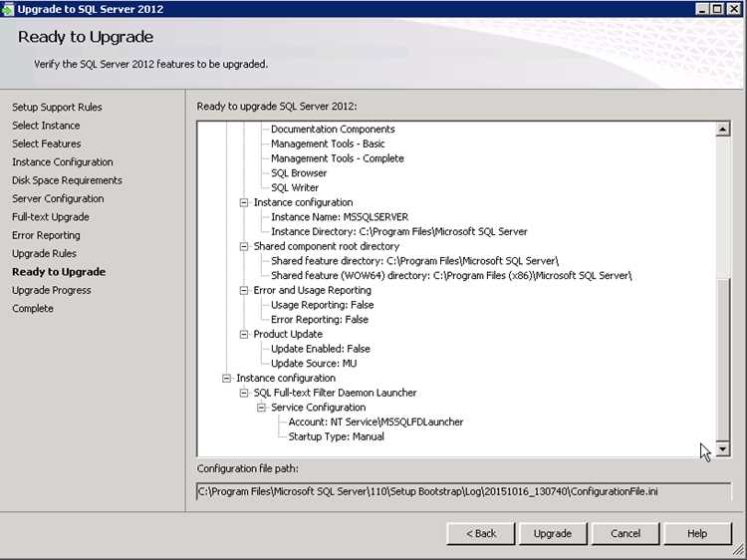Select the Select Features step
The height and width of the screenshot is (560, 747).
click(47, 143)
